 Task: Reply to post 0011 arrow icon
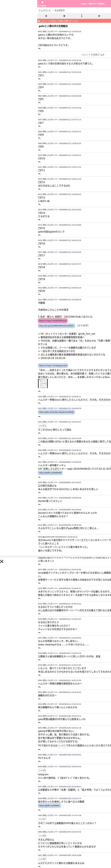(39, 174)
